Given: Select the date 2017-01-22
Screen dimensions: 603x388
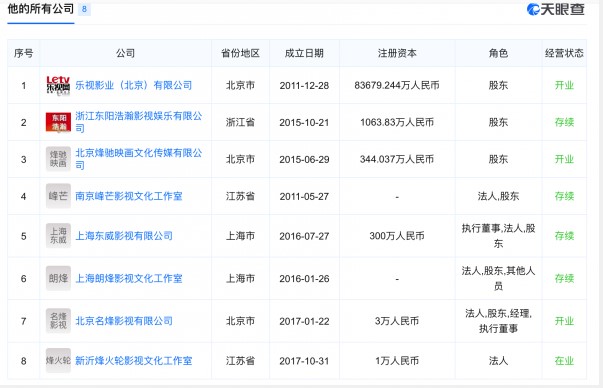Looking at the screenshot, I should [x=304, y=321].
